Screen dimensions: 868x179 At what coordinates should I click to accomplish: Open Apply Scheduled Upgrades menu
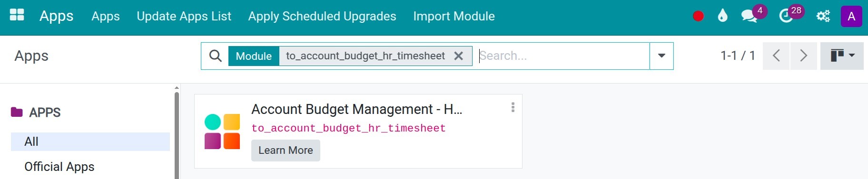(x=322, y=16)
